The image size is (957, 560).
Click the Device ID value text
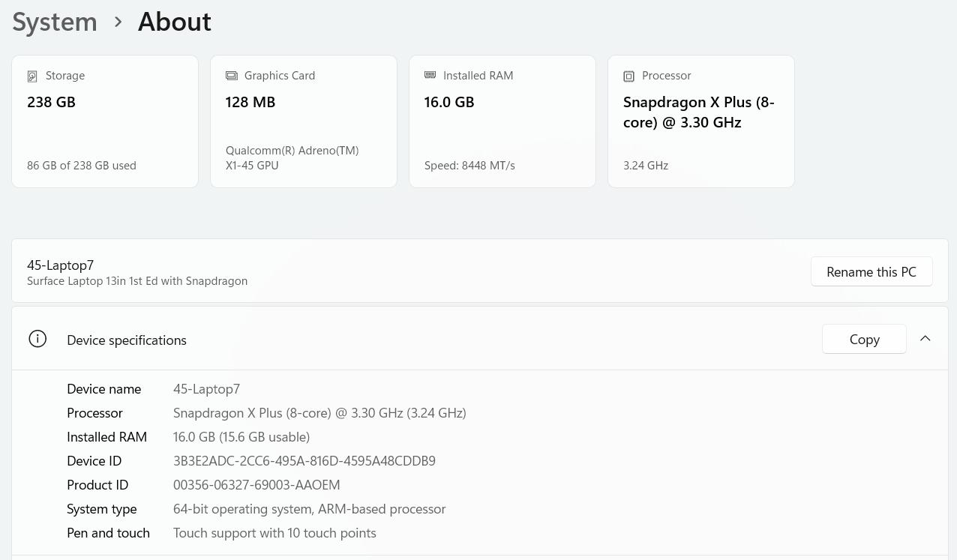coord(304,461)
